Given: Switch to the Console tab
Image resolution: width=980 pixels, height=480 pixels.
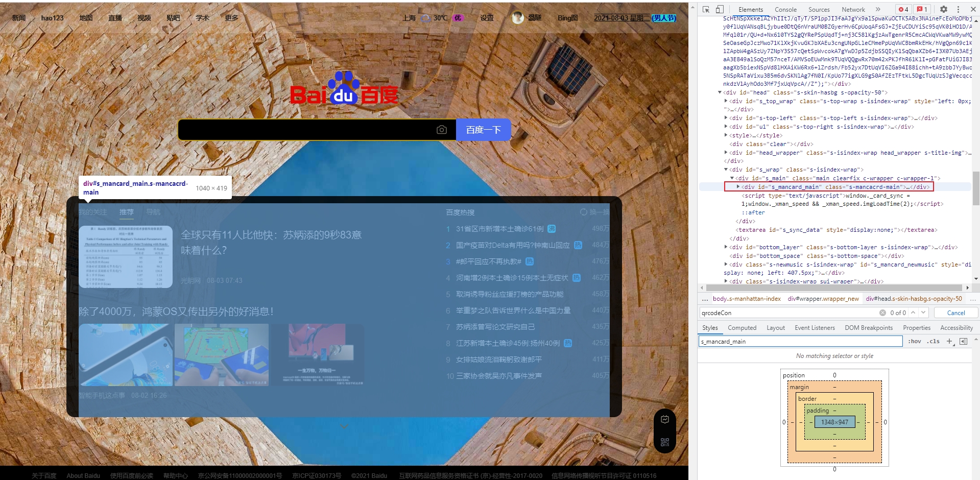Looking at the screenshot, I should click(x=785, y=9).
